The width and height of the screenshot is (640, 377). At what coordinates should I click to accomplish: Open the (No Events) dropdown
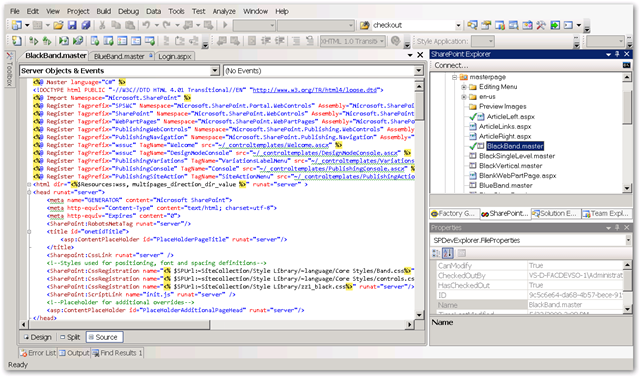coord(418,71)
